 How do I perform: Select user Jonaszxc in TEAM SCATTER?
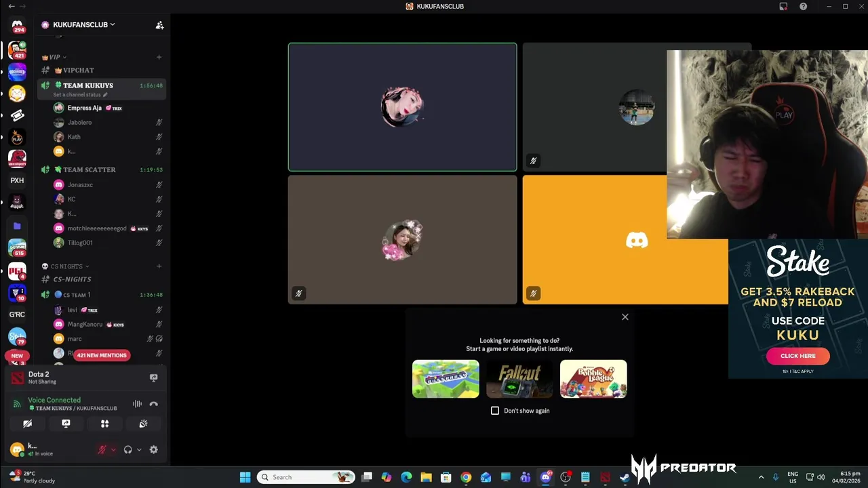click(108, 184)
